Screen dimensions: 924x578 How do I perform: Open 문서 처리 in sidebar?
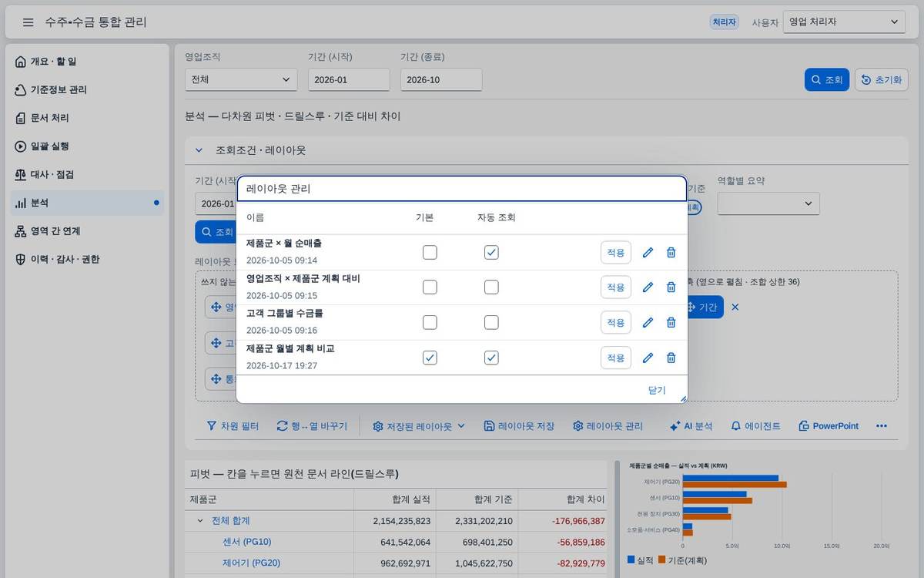pos(87,118)
